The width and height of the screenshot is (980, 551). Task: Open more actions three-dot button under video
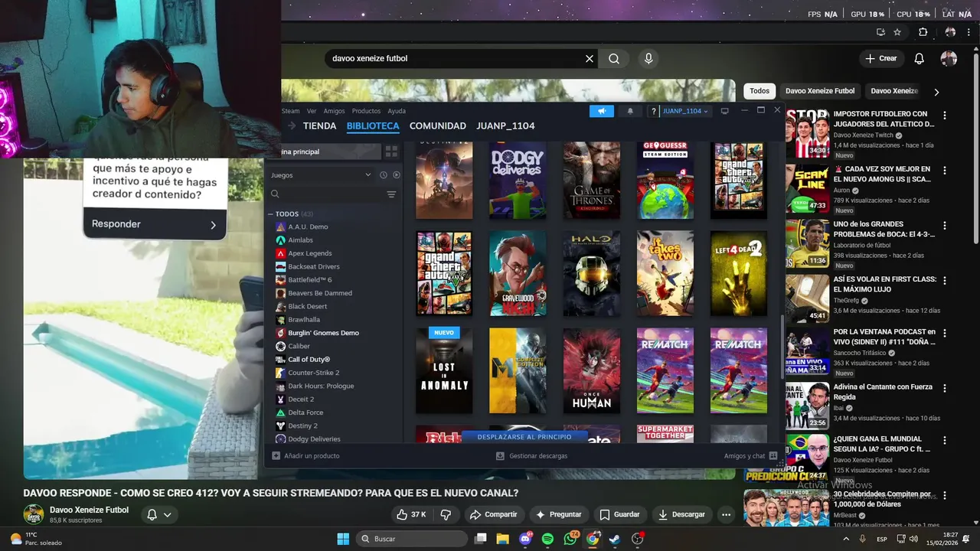(x=726, y=514)
